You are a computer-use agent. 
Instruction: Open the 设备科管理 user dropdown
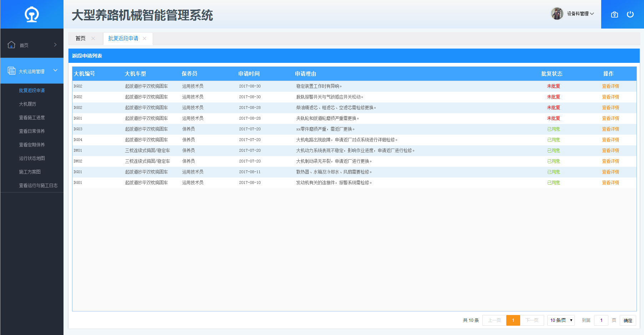click(x=580, y=14)
